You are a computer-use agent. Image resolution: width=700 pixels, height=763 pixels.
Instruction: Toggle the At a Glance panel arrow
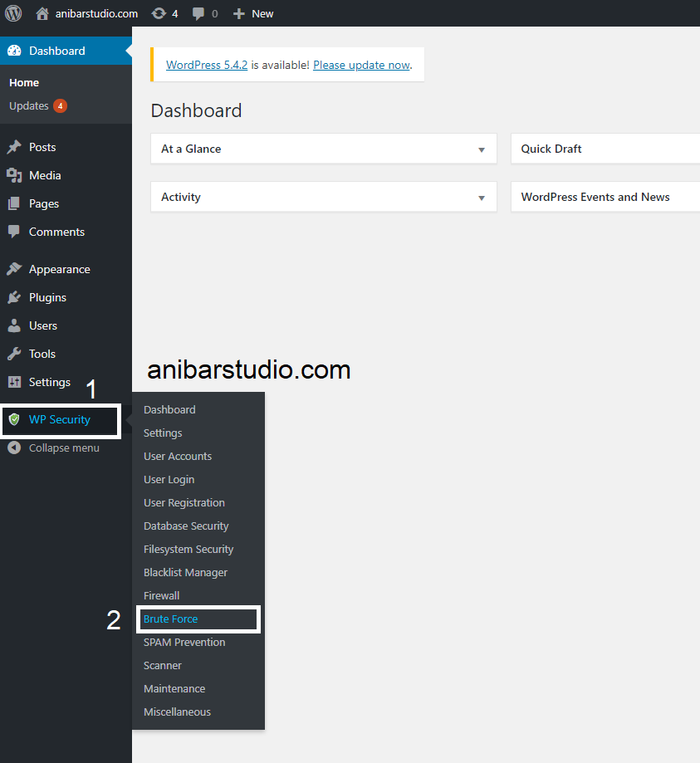[x=482, y=149]
